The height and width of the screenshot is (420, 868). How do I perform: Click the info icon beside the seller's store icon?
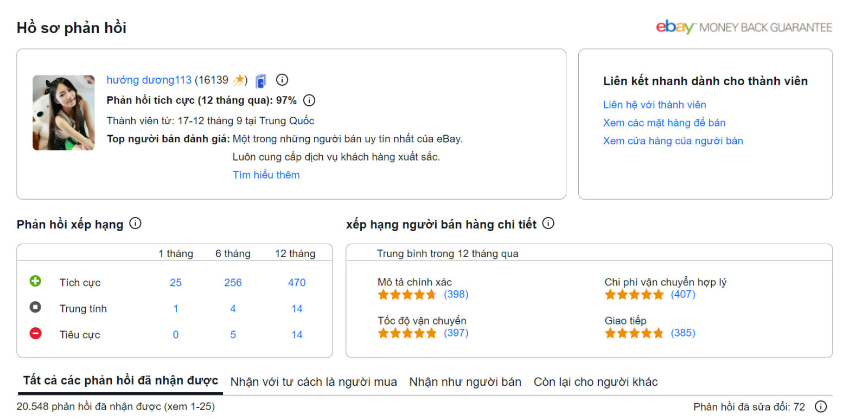[282, 80]
